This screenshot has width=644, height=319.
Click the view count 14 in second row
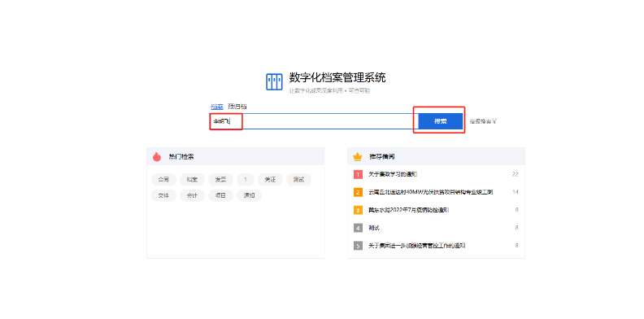pyautogui.click(x=516, y=192)
